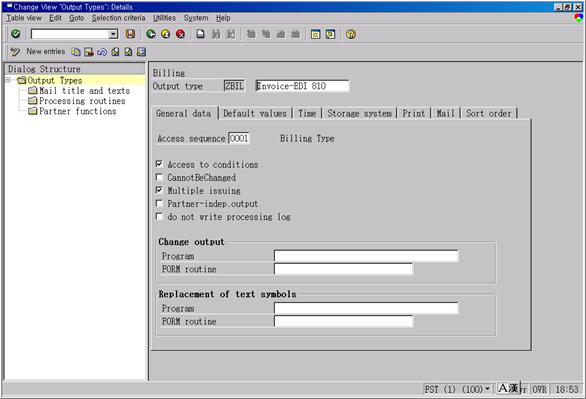Open the yellow Help question mark icon
The height and width of the screenshot is (399, 586).
pyautogui.click(x=351, y=34)
